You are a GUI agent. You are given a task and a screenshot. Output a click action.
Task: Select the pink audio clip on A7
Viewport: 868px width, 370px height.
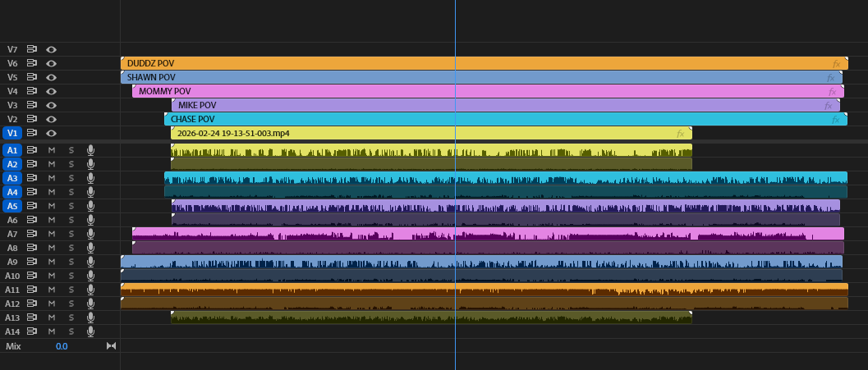pyautogui.click(x=489, y=234)
